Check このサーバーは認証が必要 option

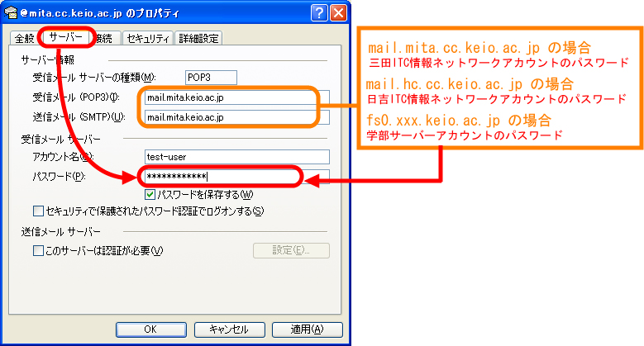tap(38, 251)
